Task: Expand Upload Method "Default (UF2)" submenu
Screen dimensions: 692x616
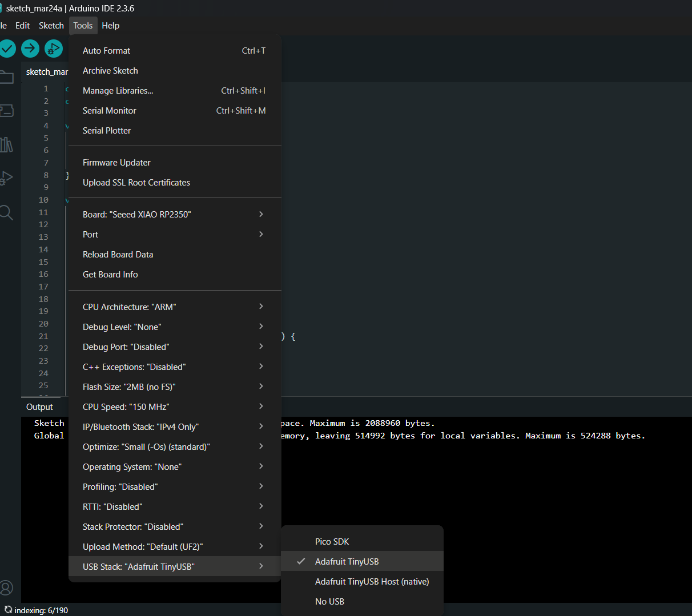Action: (174, 546)
